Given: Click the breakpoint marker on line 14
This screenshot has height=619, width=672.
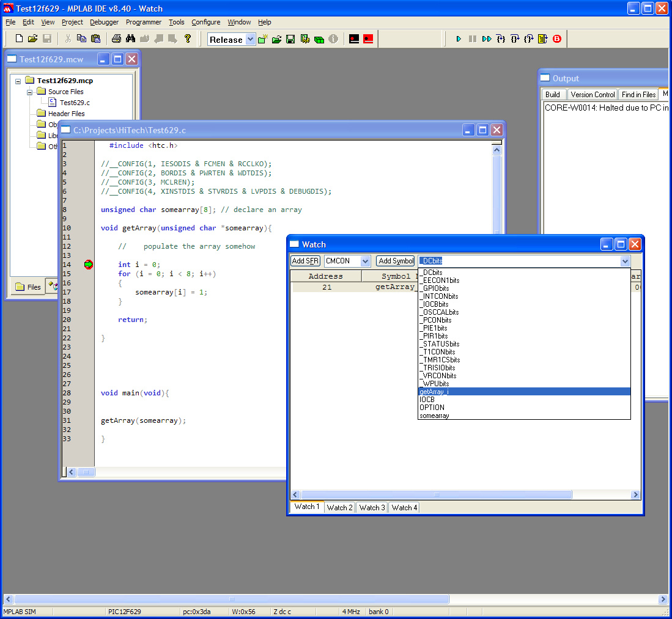Looking at the screenshot, I should coord(88,265).
